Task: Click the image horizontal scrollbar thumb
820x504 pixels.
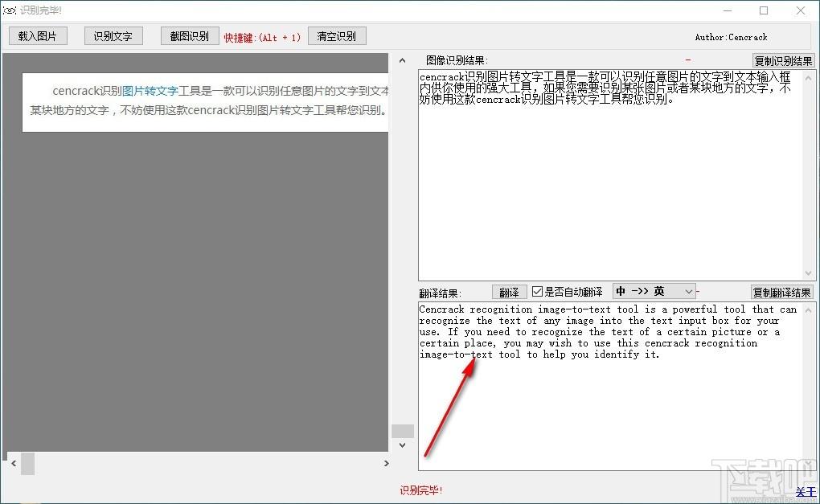Action: click(28, 464)
